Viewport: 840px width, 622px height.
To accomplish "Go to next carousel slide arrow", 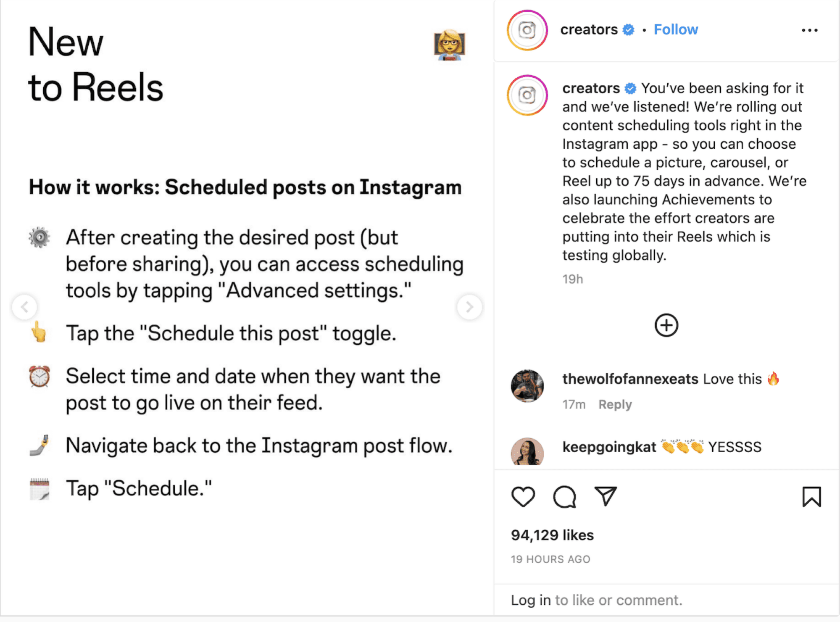I will 469,307.
